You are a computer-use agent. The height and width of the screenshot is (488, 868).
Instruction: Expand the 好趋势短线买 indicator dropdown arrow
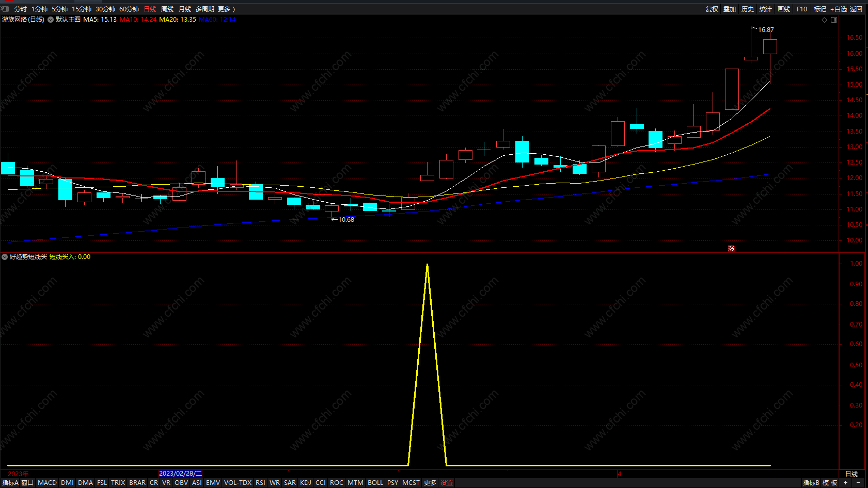point(5,257)
